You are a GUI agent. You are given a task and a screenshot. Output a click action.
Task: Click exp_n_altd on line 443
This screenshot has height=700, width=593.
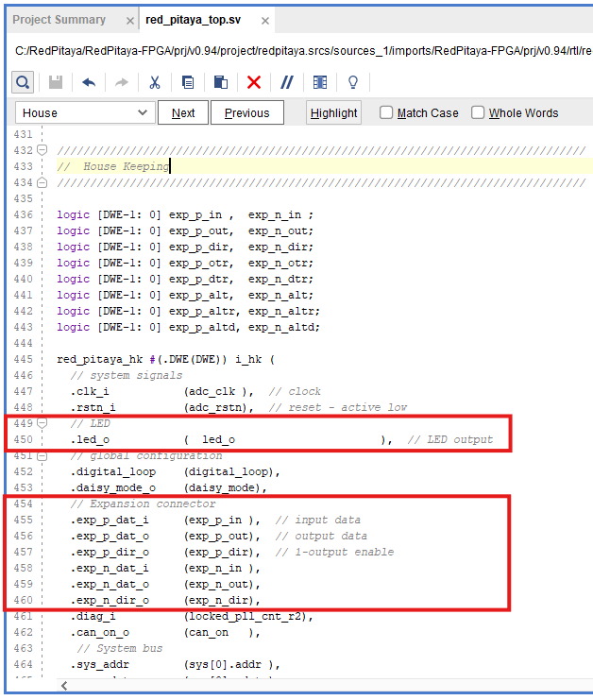pyautogui.click(x=281, y=327)
